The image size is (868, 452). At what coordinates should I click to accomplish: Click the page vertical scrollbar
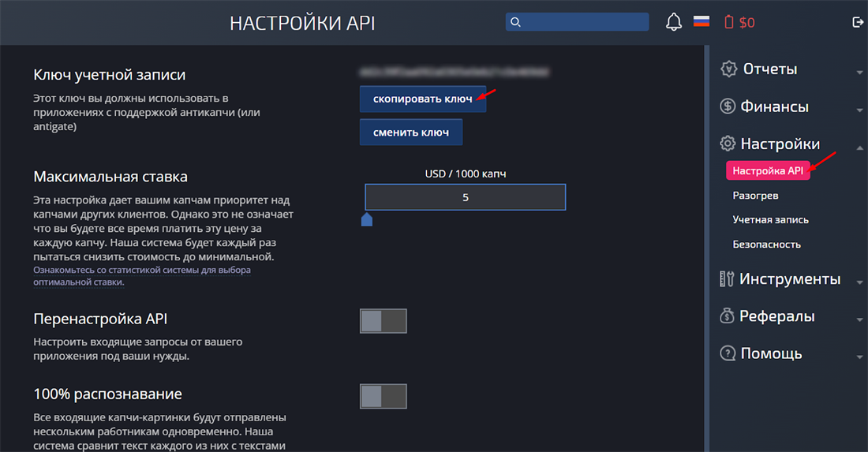click(707, 248)
